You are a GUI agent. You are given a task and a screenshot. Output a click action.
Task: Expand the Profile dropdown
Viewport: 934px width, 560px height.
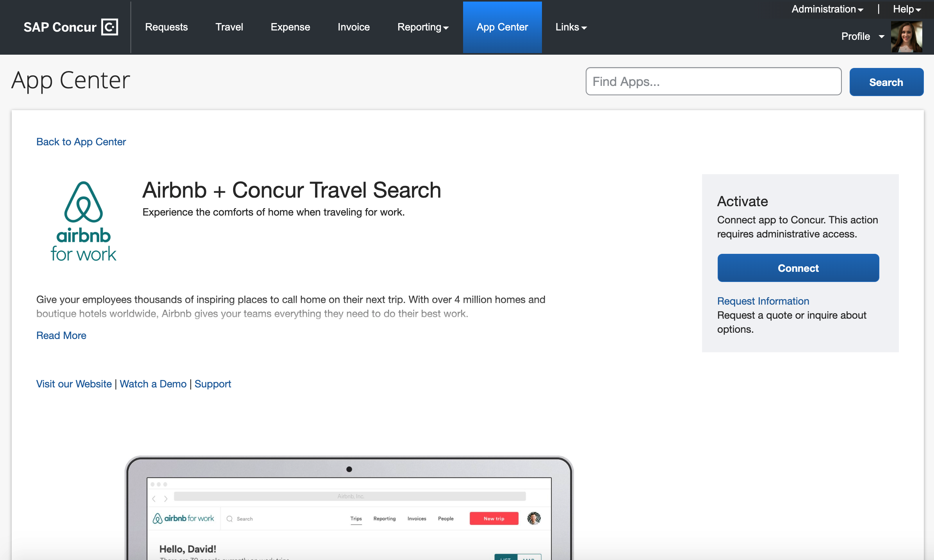[863, 36]
